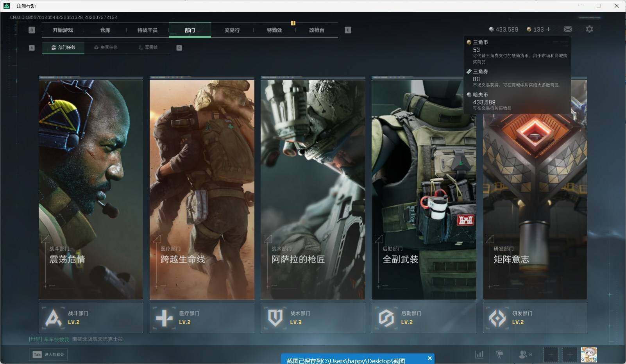Image resolution: width=626 pixels, height=364 pixels.
Task: Switch to the 特战干员 tab
Action: tap(147, 30)
